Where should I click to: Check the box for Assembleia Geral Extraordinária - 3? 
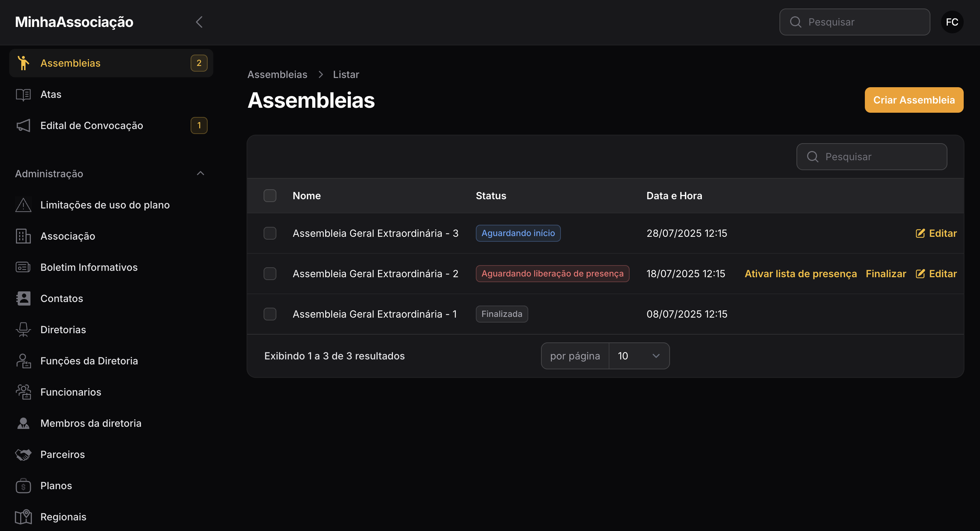270,233
